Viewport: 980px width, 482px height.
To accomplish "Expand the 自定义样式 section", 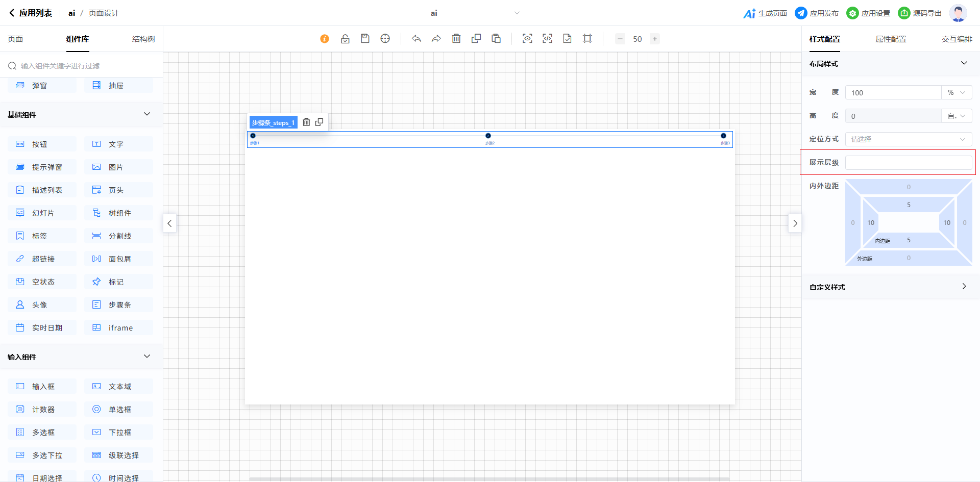I will click(x=964, y=287).
